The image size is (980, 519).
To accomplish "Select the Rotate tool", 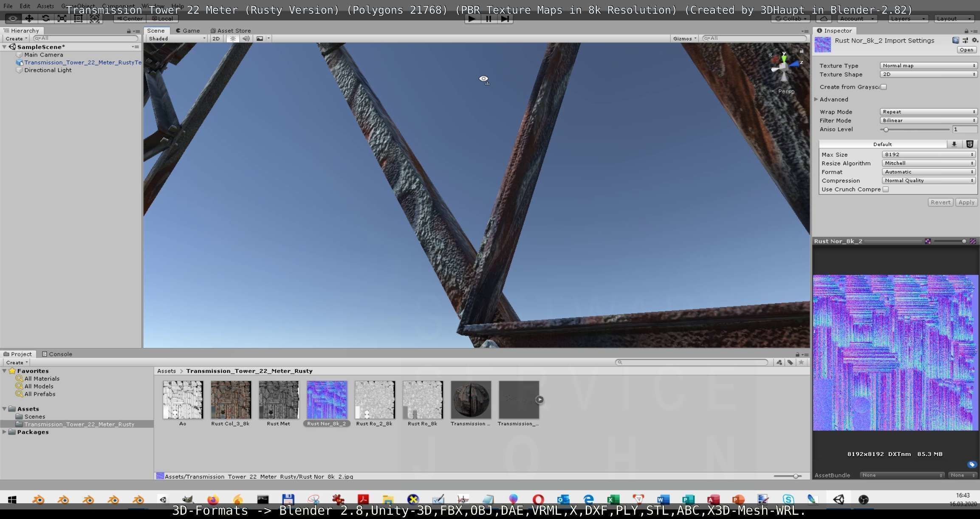I will (45, 19).
